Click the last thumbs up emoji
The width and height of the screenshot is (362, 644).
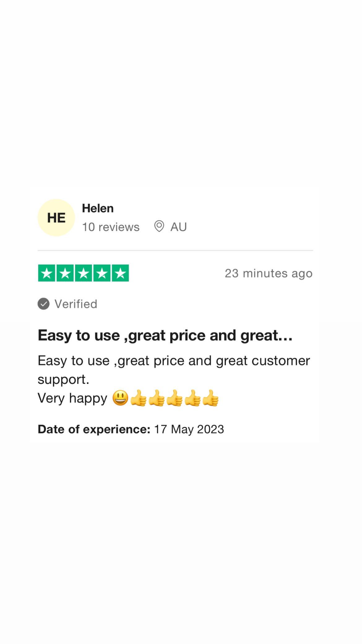(211, 398)
